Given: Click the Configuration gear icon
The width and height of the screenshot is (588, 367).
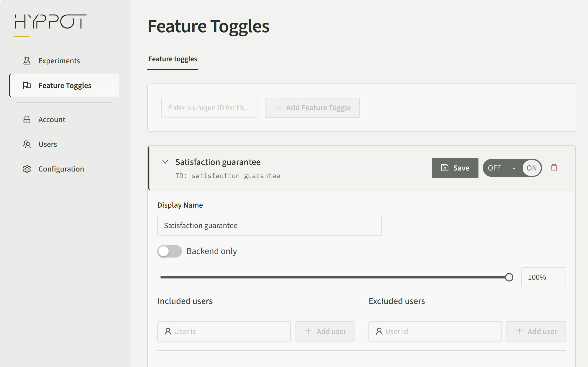Looking at the screenshot, I should tap(27, 169).
